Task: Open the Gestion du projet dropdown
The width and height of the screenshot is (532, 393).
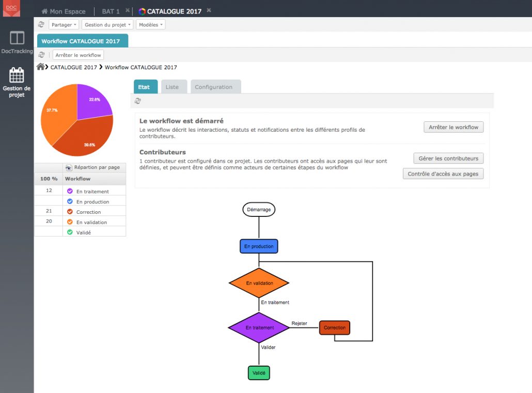Action: 107,24
